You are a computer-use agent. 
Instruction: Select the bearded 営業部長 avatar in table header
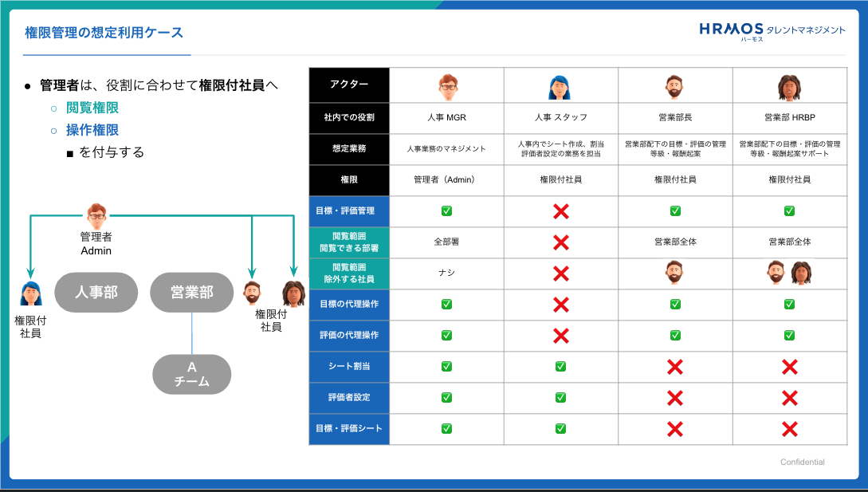pyautogui.click(x=674, y=85)
